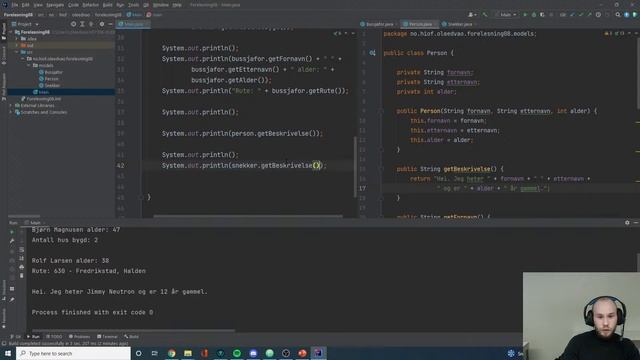Click the print icon in Run panel
Image resolution: width=640 pixels, height=360 pixels.
[22, 267]
